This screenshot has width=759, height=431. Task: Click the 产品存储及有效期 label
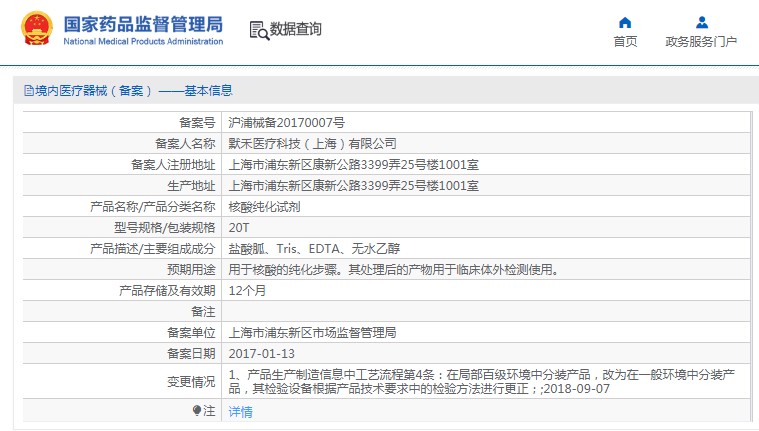(x=167, y=291)
